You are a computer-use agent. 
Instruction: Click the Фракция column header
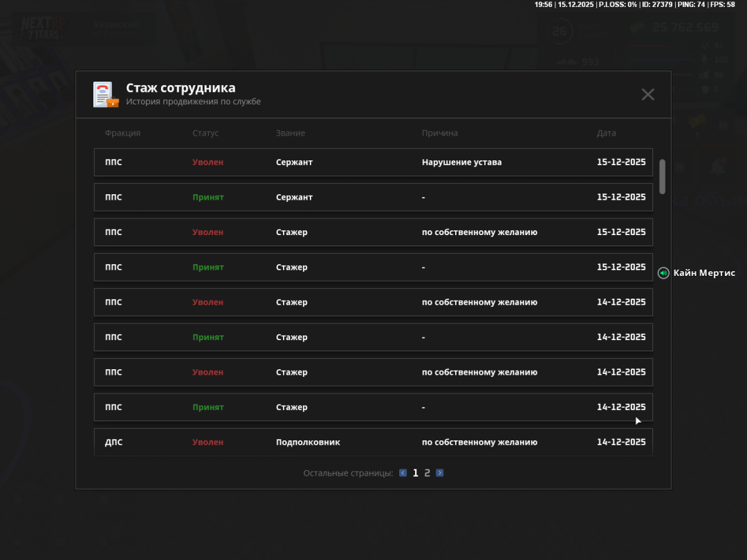[122, 133]
